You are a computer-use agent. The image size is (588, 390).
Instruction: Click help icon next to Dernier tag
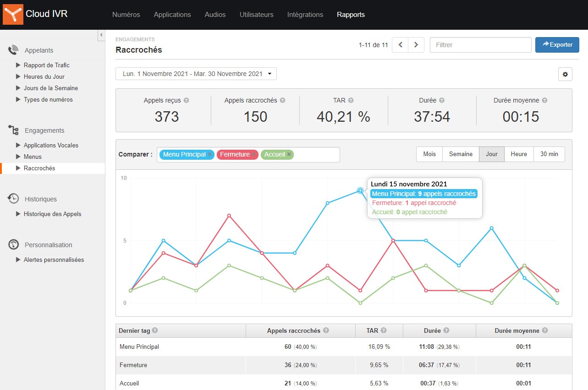pos(155,330)
